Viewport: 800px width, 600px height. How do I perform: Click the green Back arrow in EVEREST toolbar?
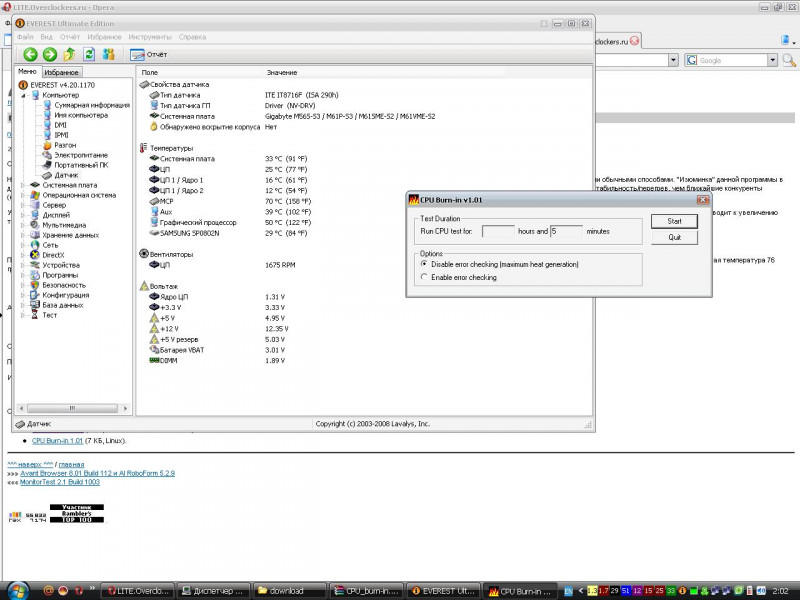pos(30,54)
